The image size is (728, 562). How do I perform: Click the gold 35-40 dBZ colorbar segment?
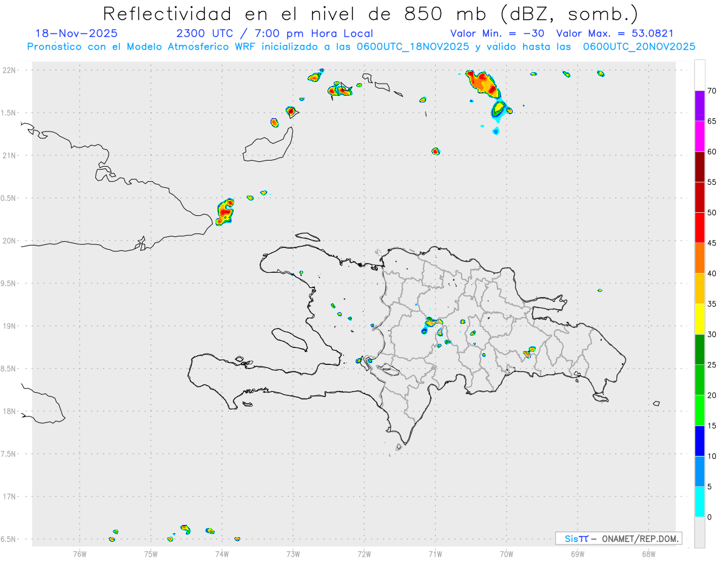click(699, 289)
